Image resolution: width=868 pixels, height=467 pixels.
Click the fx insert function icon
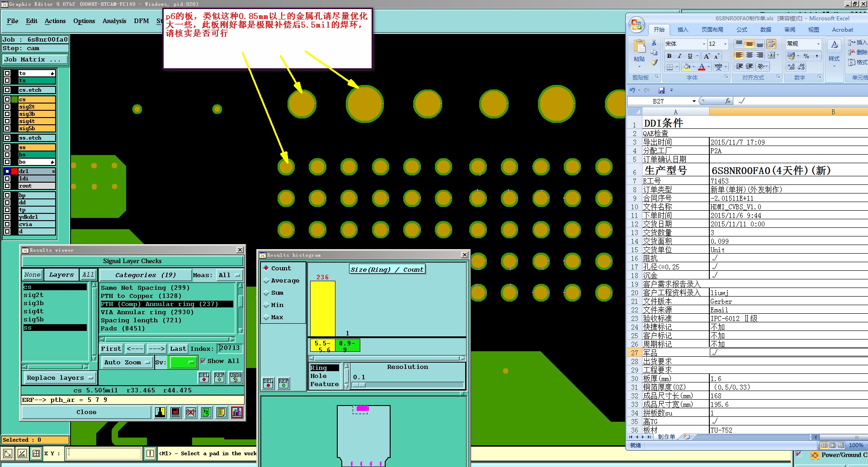pyautogui.click(x=728, y=101)
